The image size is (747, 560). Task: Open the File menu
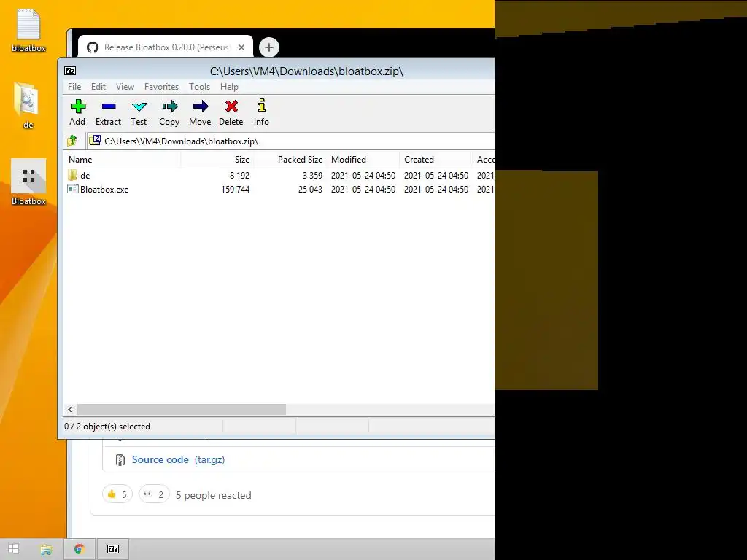(x=74, y=87)
